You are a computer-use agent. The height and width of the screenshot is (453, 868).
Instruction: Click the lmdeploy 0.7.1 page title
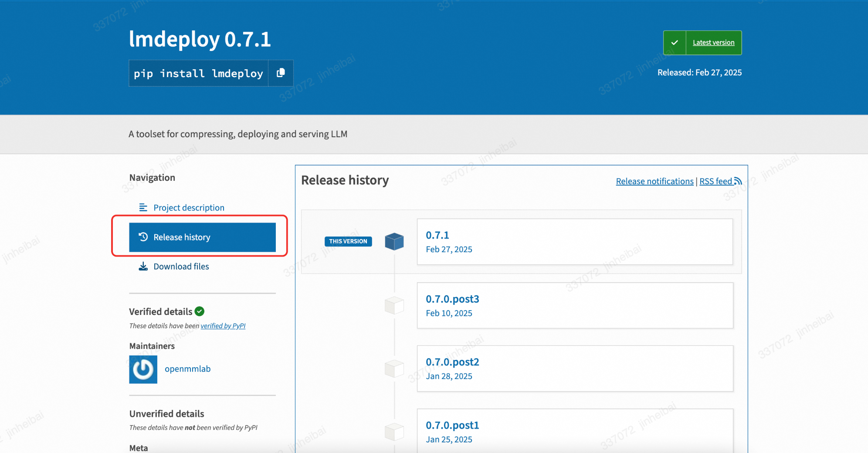200,39
